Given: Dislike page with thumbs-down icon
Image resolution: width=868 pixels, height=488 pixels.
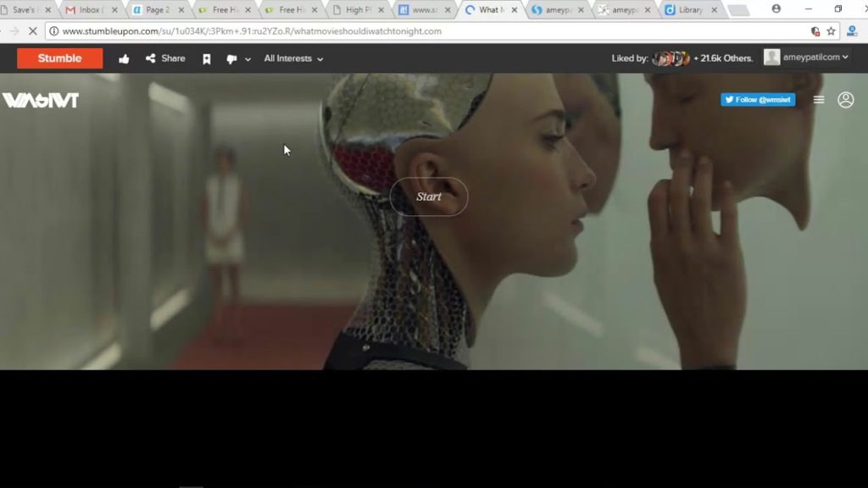Looking at the screenshot, I should (x=231, y=58).
